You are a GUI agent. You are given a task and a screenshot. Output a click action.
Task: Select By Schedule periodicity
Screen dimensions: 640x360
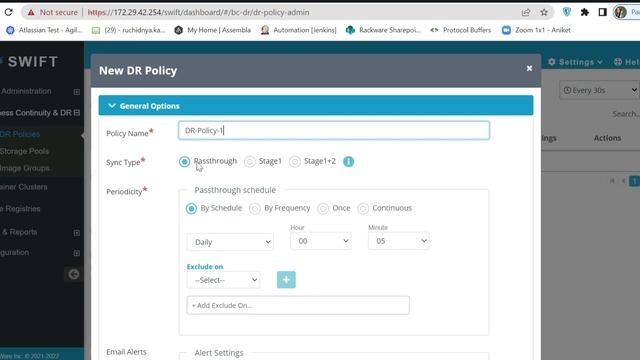pyautogui.click(x=191, y=209)
